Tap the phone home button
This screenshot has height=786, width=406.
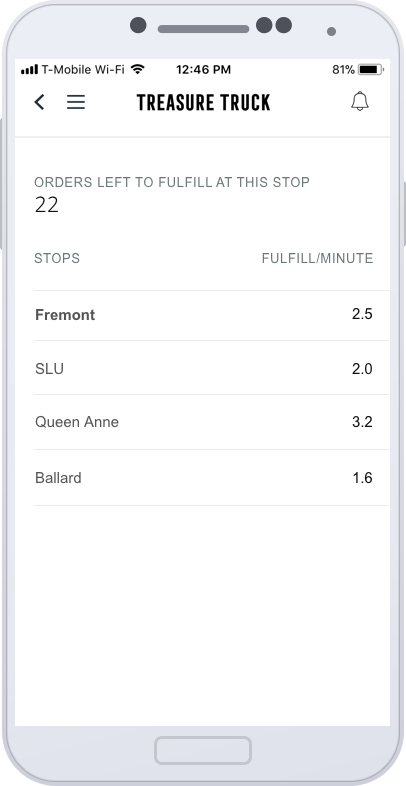point(203,750)
